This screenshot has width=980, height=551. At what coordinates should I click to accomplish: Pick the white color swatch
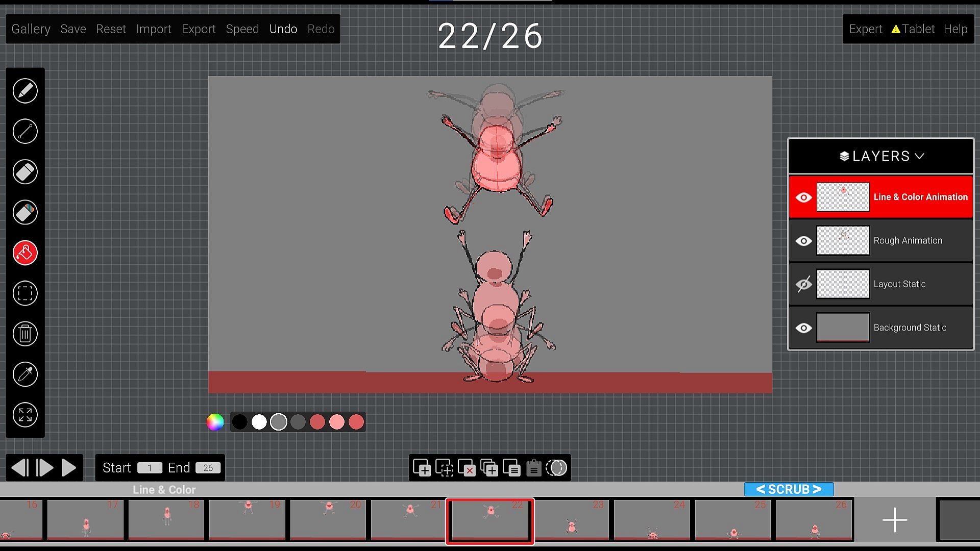(x=259, y=422)
